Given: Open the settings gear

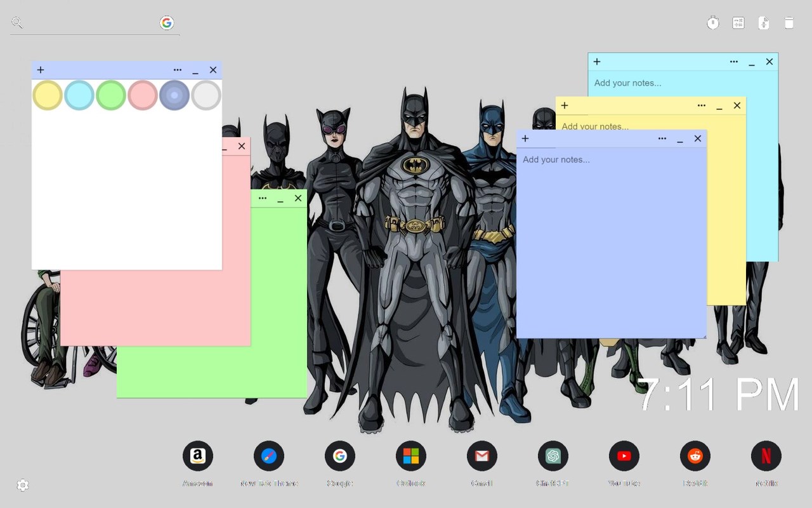Looking at the screenshot, I should point(23,485).
